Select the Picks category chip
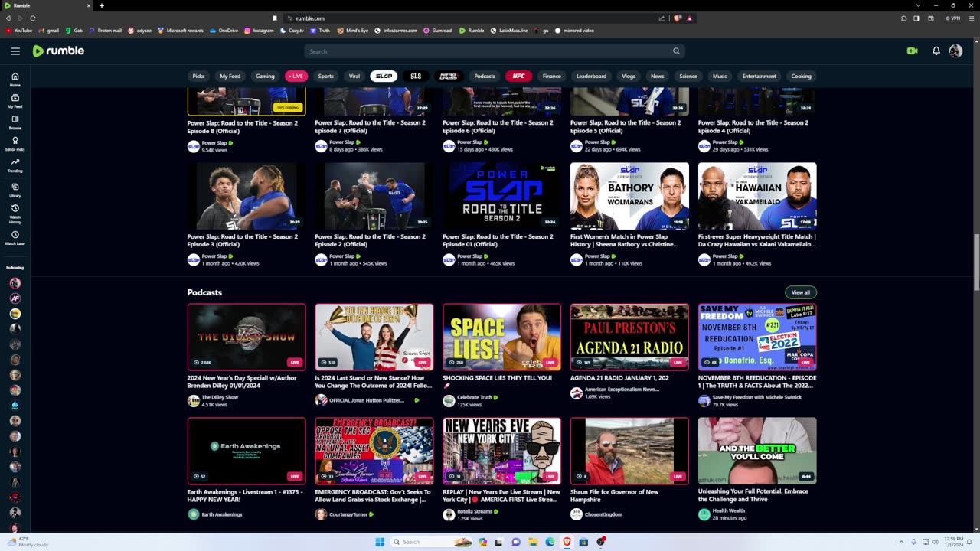The height and width of the screenshot is (551, 980). [198, 76]
